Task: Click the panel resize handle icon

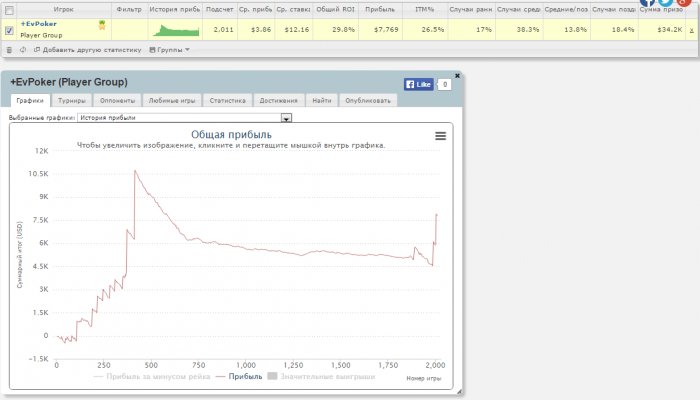Action: pyautogui.click(x=459, y=392)
